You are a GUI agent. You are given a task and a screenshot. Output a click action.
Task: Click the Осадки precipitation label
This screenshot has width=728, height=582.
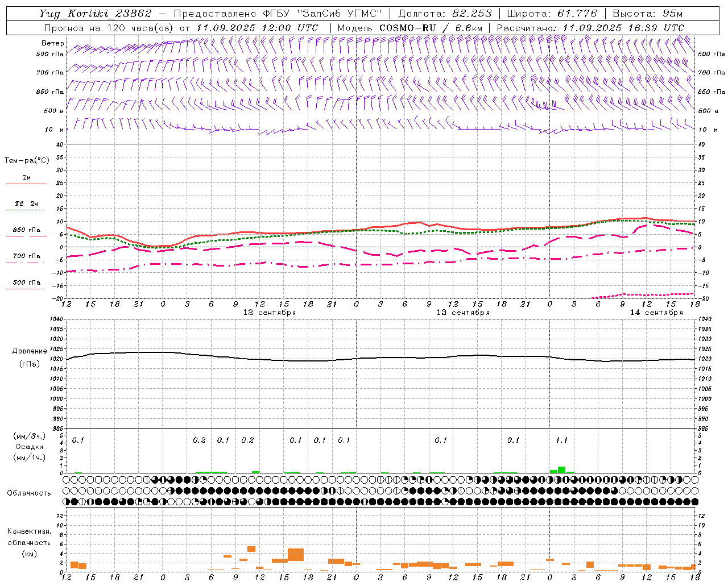(30, 447)
